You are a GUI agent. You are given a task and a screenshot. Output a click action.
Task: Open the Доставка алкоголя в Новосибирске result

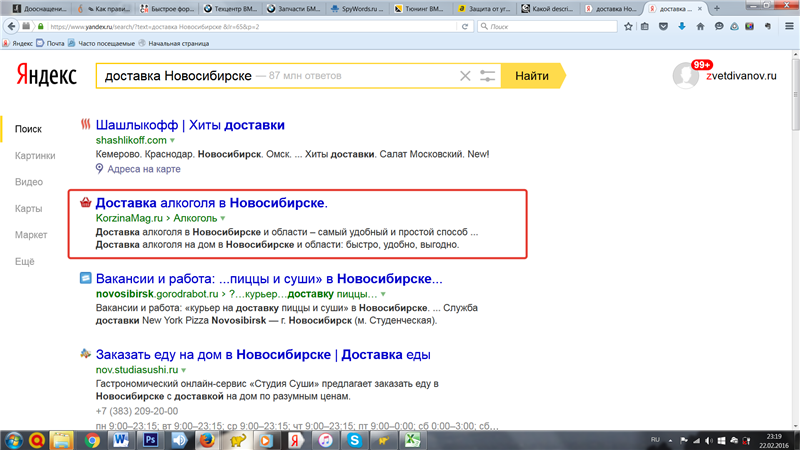pos(211,203)
